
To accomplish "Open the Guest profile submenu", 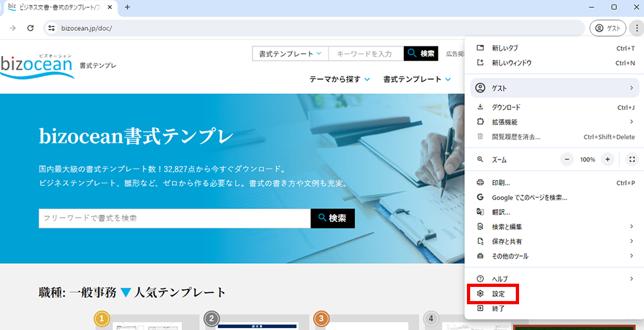I will click(x=554, y=88).
